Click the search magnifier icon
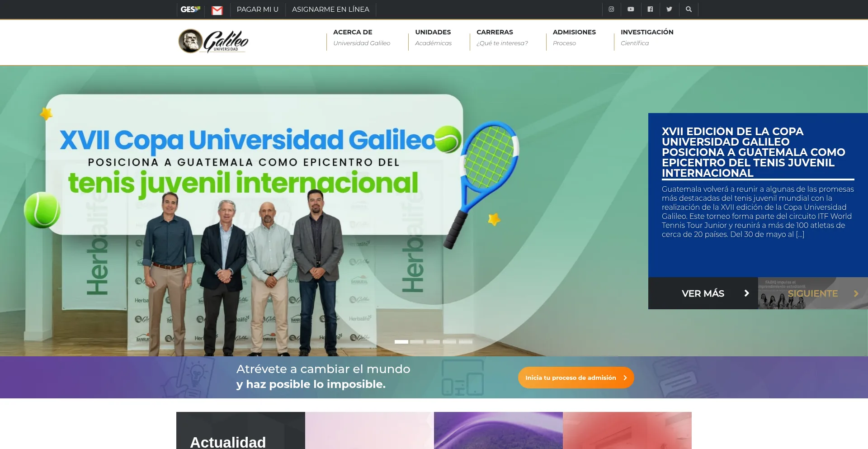The image size is (868, 449). click(689, 9)
